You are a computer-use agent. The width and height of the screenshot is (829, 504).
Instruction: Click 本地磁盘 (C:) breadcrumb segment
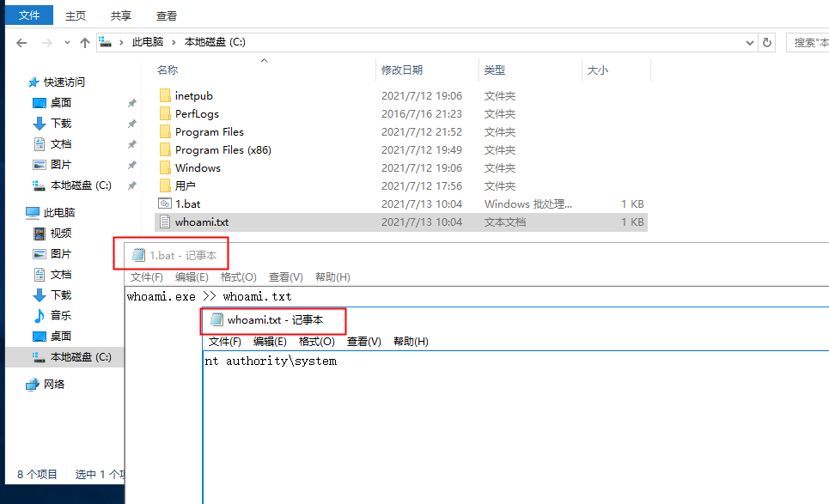215,42
